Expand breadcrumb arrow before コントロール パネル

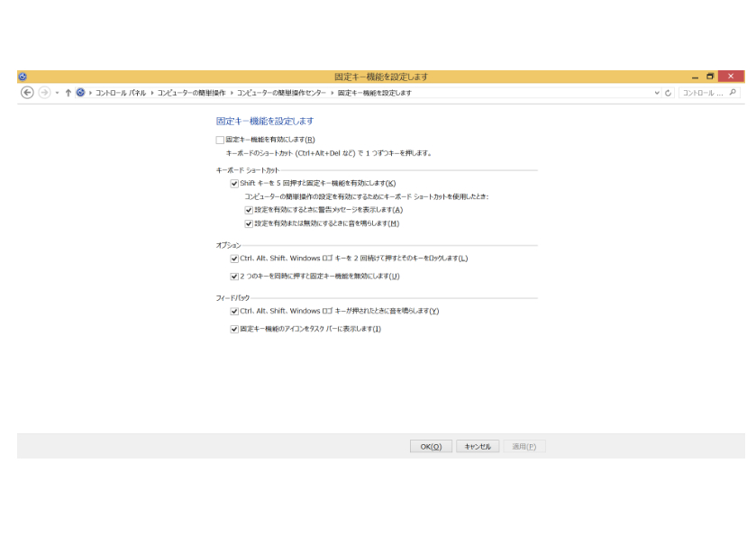click(90, 93)
